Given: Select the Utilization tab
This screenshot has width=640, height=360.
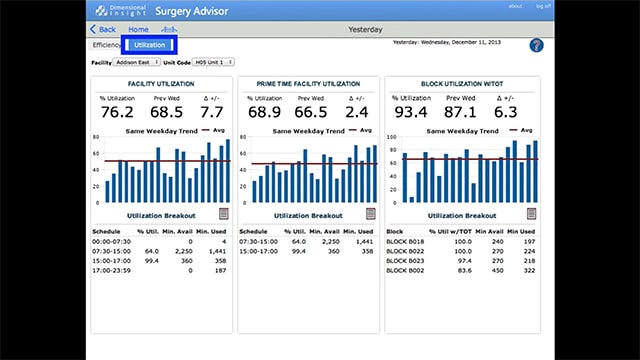Looking at the screenshot, I should click(149, 45).
